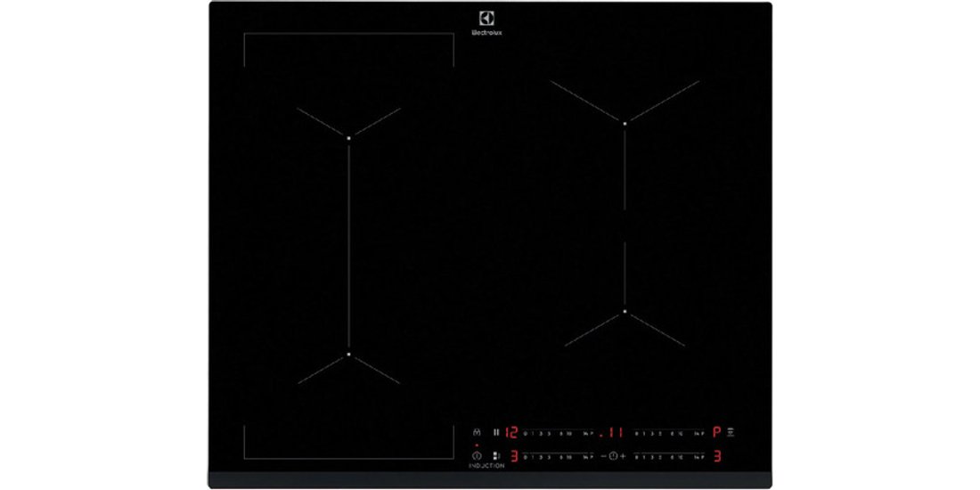This screenshot has width=980, height=490.
Task: Decrease timer with the minus key
Action: [x=604, y=456]
